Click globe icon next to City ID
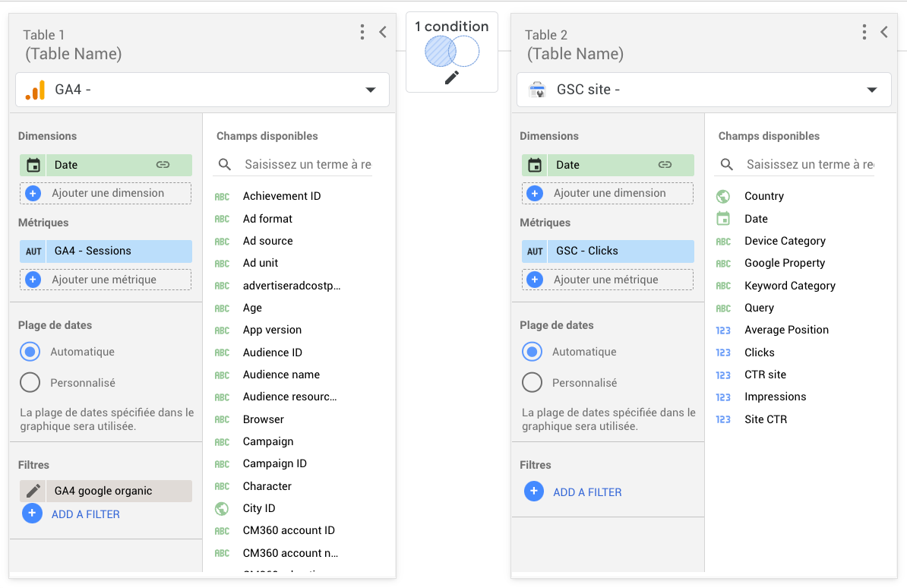907x588 pixels. click(x=222, y=509)
